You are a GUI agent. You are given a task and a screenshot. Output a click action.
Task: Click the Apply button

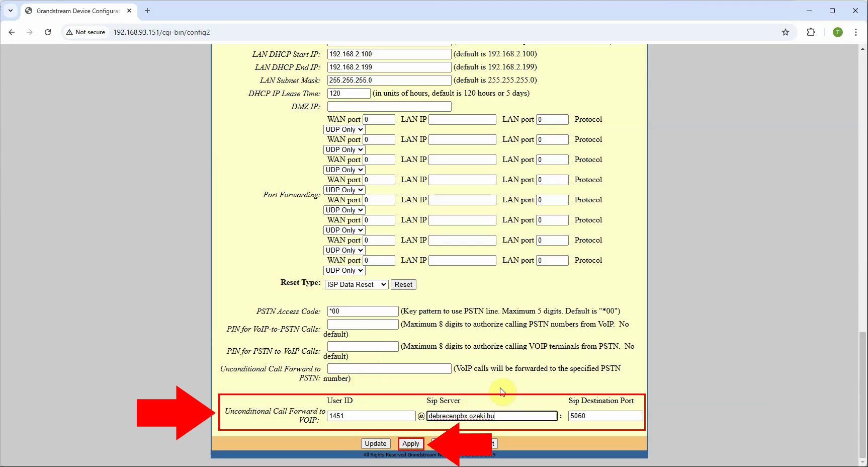click(411, 443)
